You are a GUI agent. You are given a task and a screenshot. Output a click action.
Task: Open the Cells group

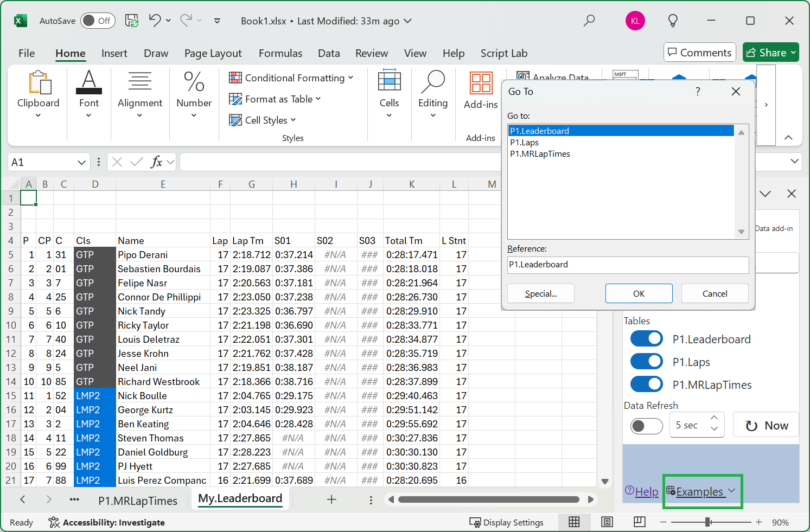389,94
